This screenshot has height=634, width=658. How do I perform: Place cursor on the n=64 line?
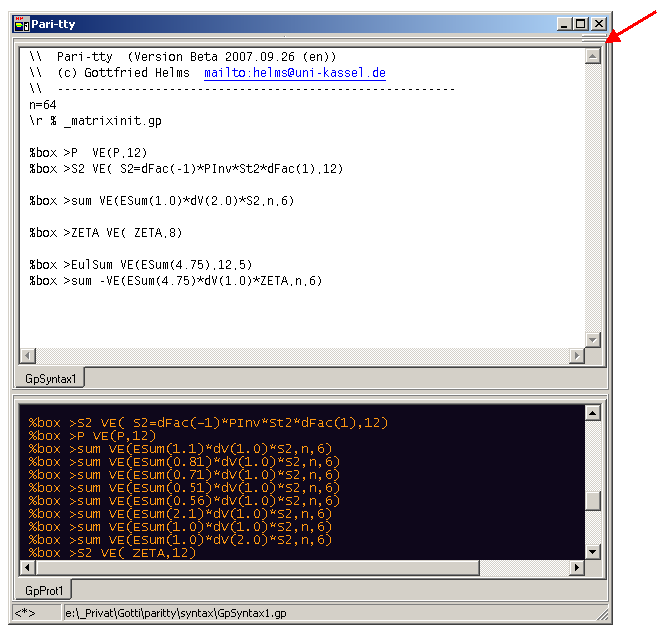43,105
